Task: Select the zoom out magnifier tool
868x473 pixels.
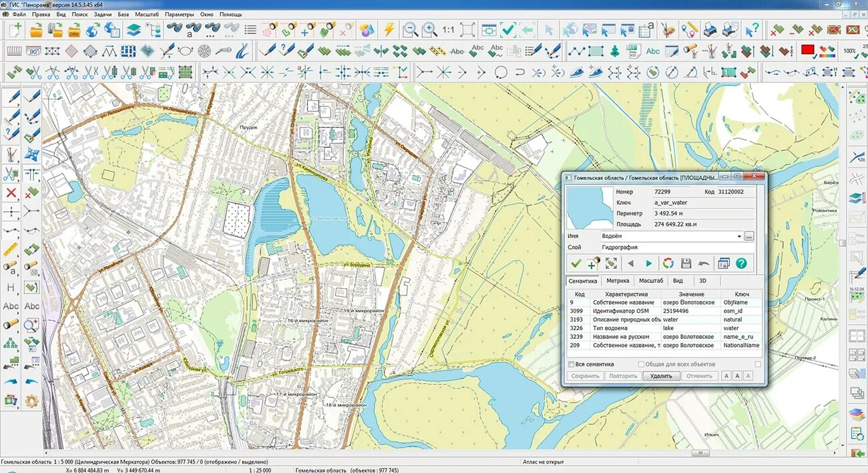Action: (x=410, y=29)
